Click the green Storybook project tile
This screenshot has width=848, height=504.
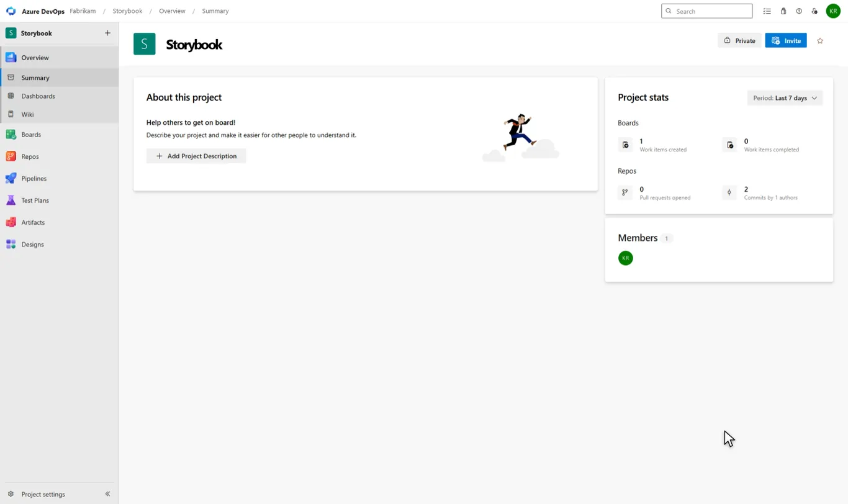pos(145,44)
